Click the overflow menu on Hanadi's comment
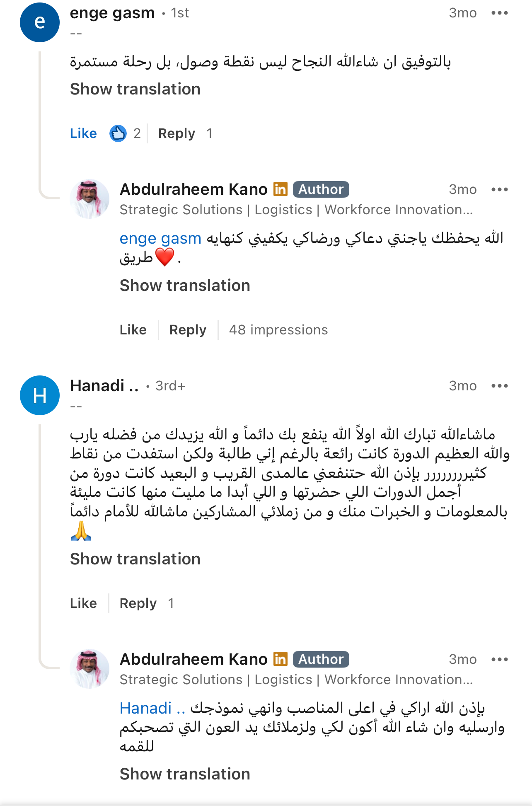532x806 pixels. point(500,385)
